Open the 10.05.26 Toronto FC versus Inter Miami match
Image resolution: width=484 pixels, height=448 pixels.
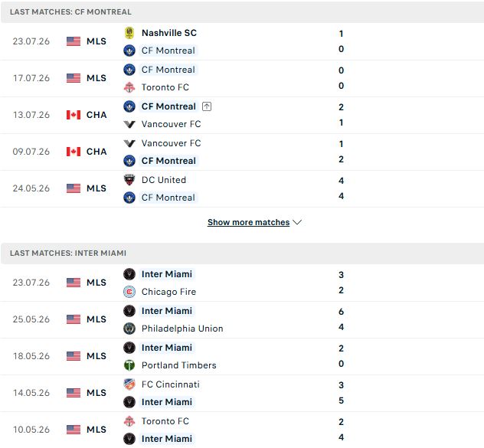(242, 430)
